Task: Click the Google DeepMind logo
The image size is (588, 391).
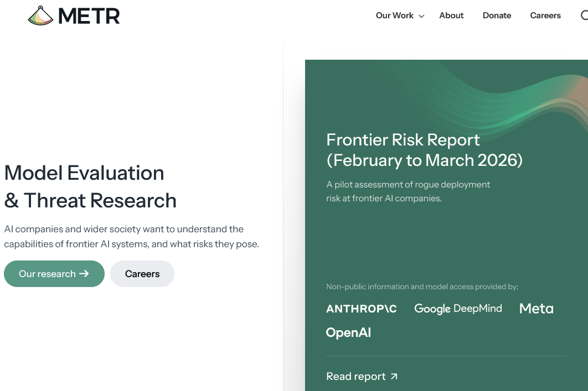Action: 458,309
